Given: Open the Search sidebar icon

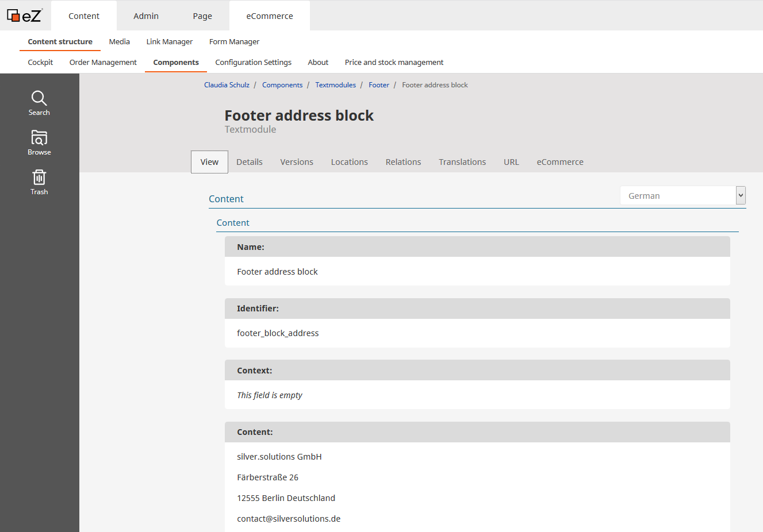Looking at the screenshot, I should coord(39,103).
